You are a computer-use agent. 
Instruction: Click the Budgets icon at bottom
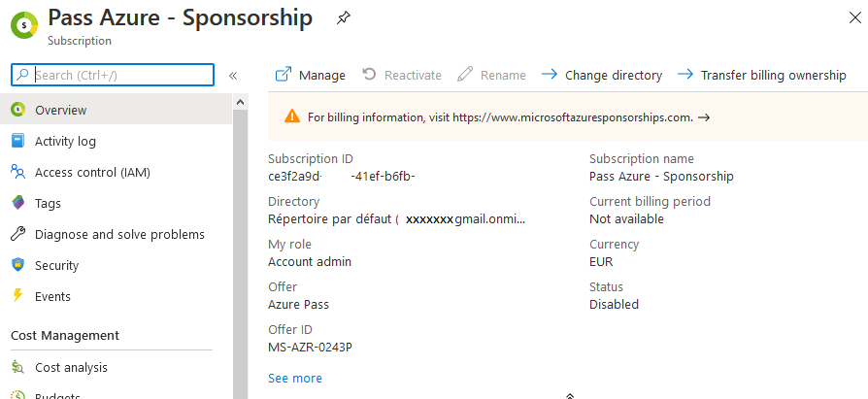click(x=17, y=396)
